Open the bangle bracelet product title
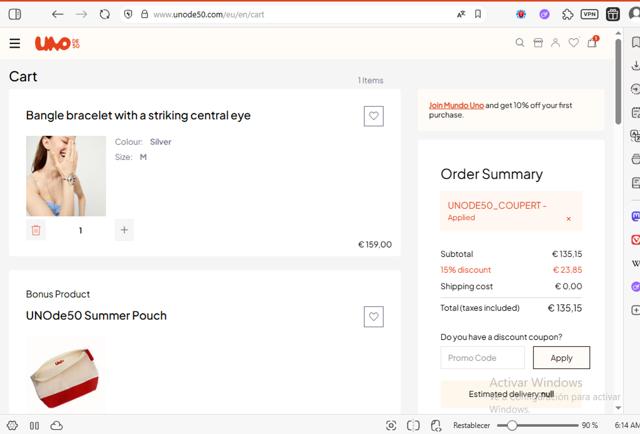Image resolution: width=640 pixels, height=434 pixels. pos(138,116)
